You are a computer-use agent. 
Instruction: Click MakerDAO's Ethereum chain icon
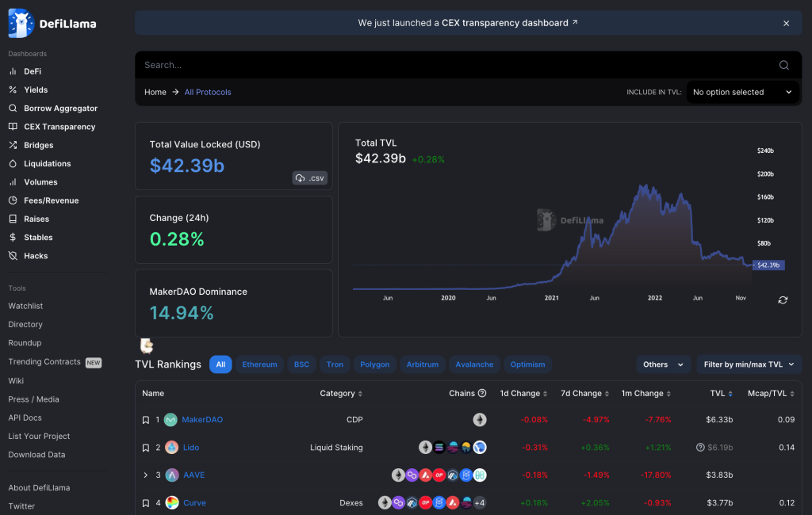pos(480,420)
